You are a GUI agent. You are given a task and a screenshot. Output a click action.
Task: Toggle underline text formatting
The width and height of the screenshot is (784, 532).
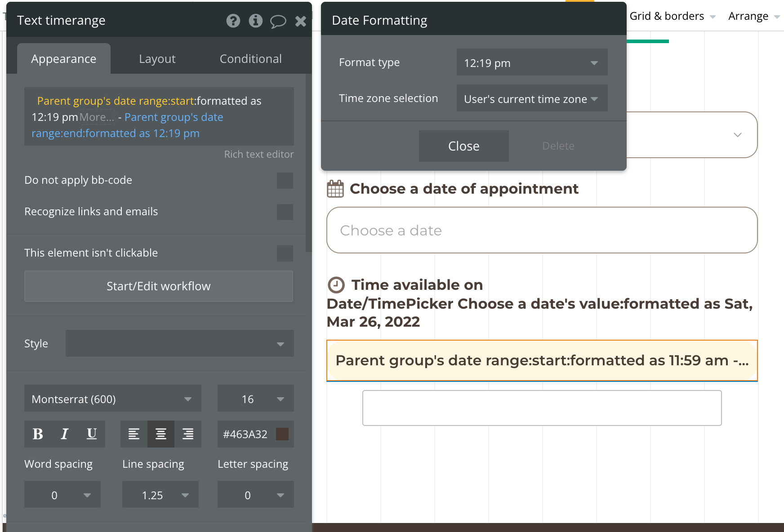(x=92, y=434)
